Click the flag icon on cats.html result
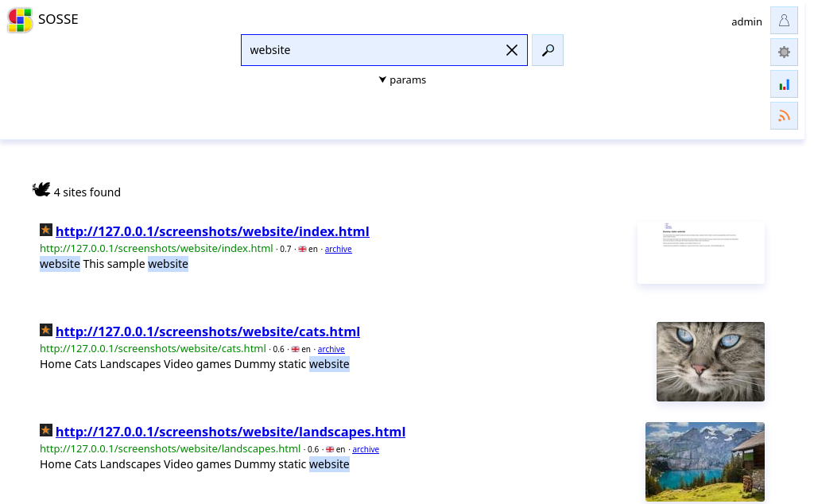 click(295, 349)
